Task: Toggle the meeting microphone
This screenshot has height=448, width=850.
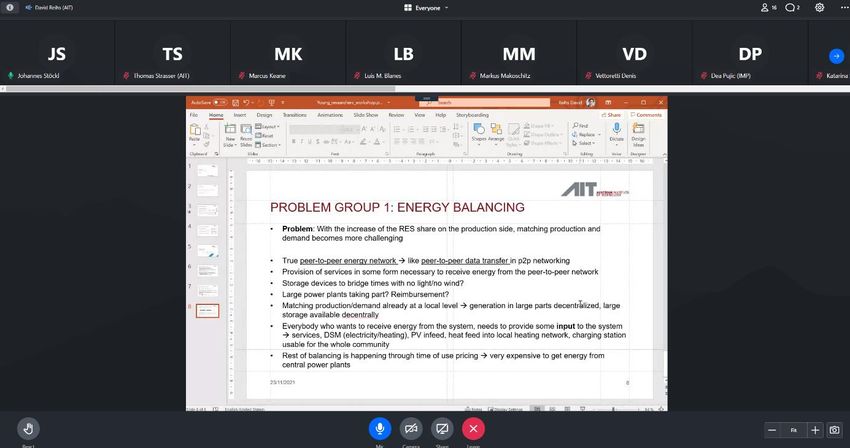Action: tap(380, 429)
